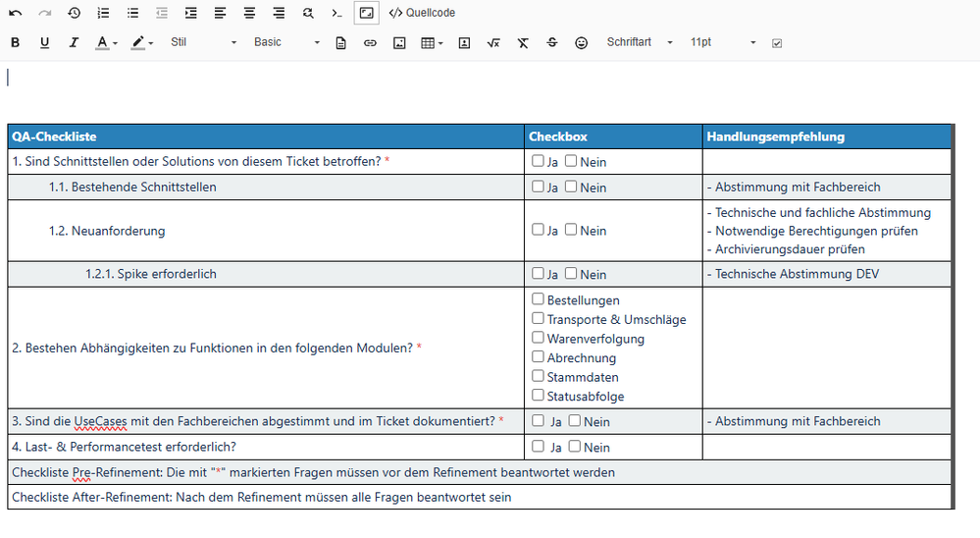
Task: Check Ja for 1.2.1 Spike erforderlich
Action: (x=538, y=273)
